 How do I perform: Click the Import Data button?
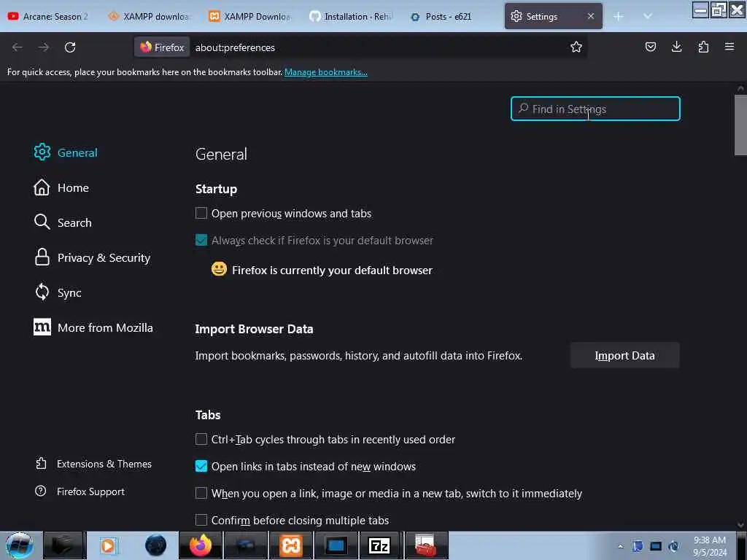coord(624,355)
